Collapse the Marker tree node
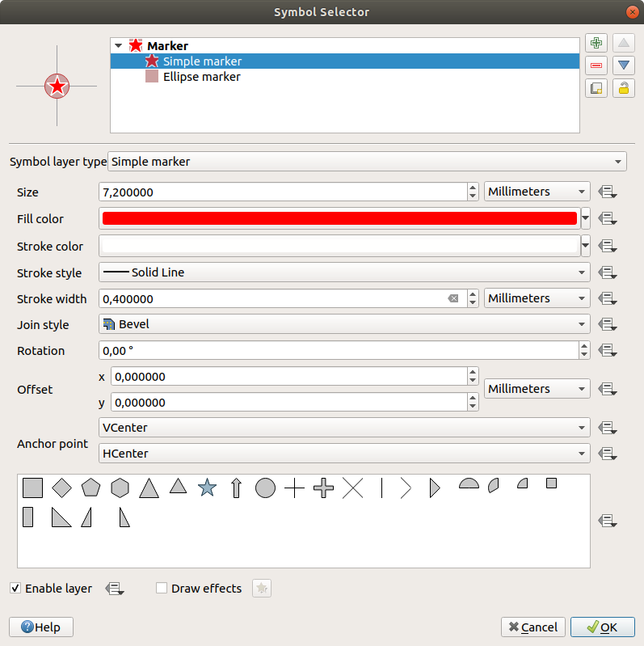The image size is (644, 646). pyautogui.click(x=120, y=46)
